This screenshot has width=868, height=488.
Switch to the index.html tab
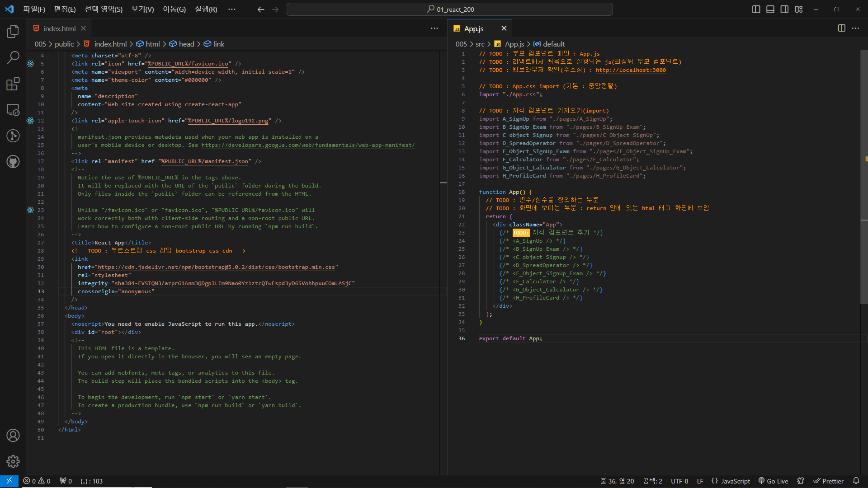pyautogui.click(x=59, y=28)
